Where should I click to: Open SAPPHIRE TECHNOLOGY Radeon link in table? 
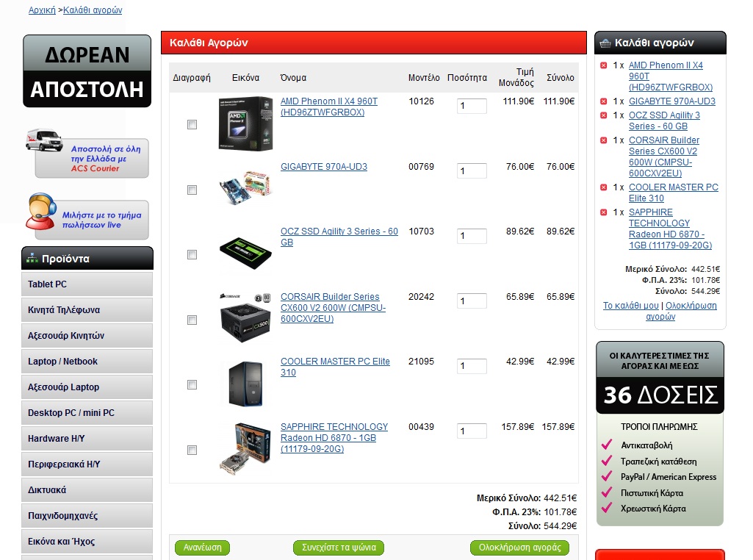[x=334, y=437]
